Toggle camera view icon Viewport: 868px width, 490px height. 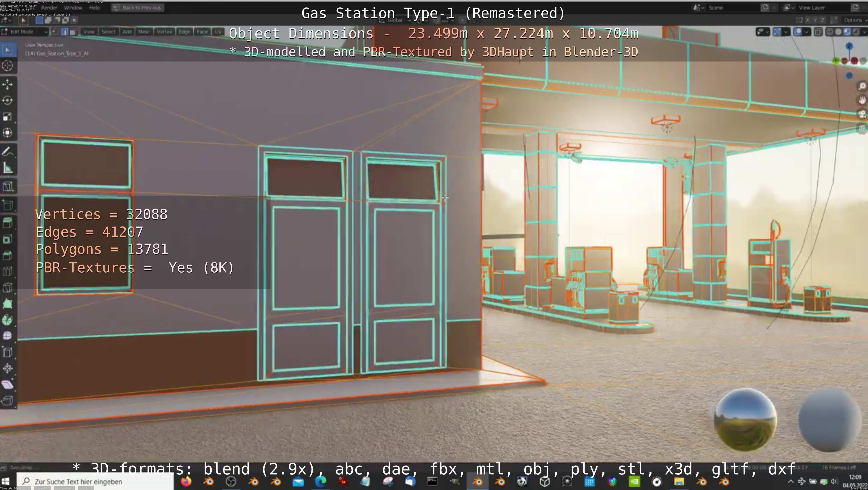(x=862, y=114)
